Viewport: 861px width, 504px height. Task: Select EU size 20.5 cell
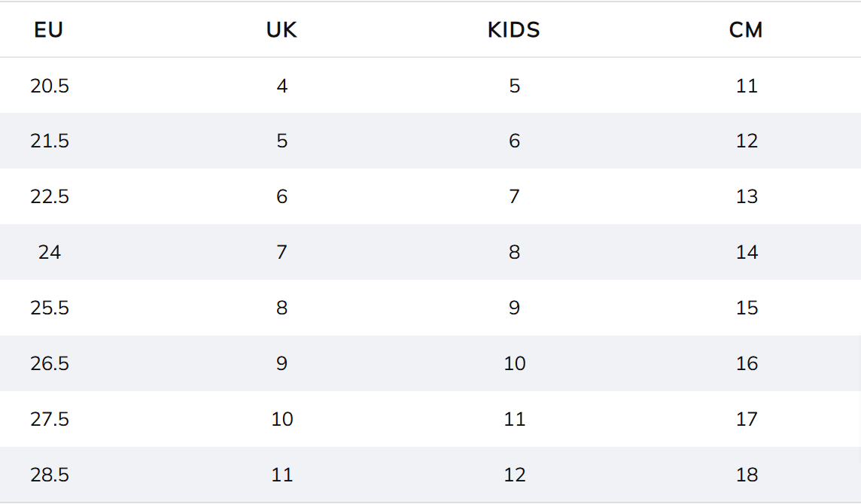coord(50,86)
